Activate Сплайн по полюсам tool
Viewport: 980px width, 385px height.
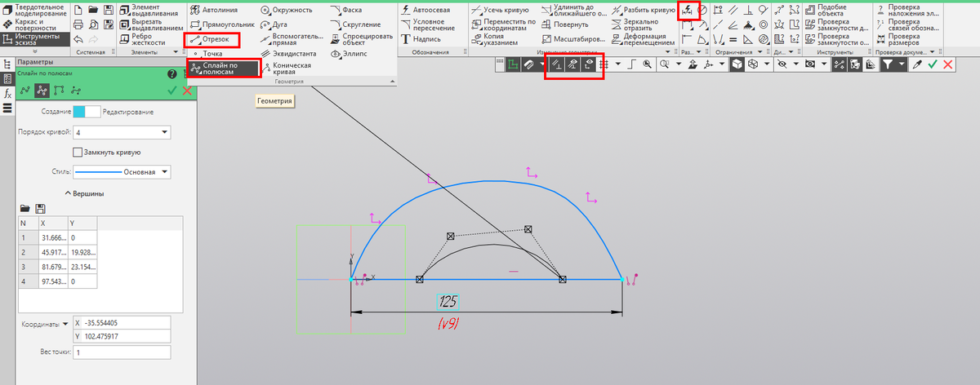(x=223, y=69)
